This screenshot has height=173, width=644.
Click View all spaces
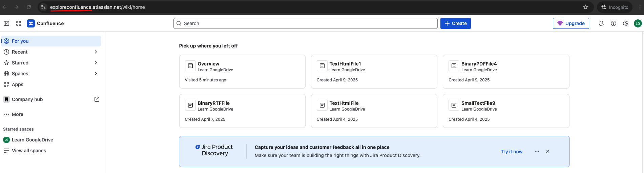tap(51, 151)
